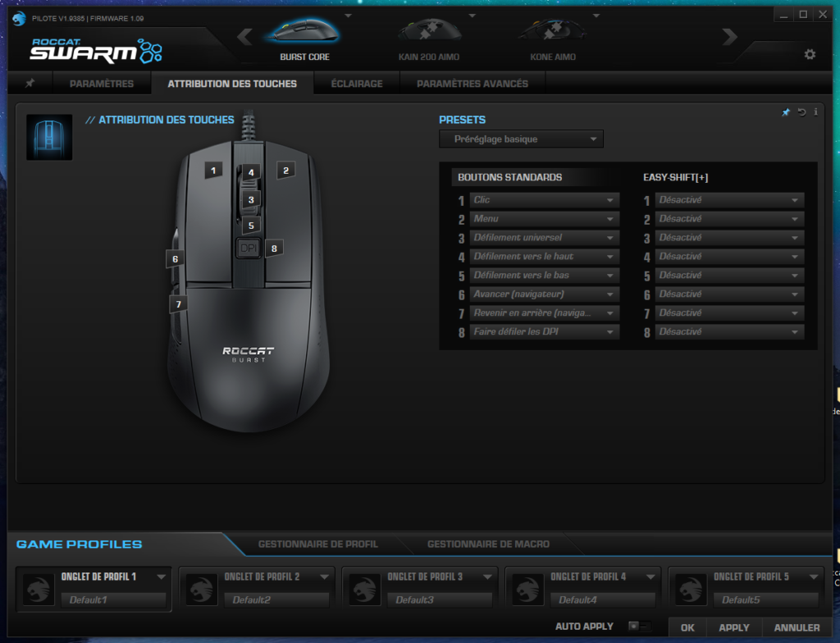The image size is (840, 643).
Task: Click the Default3 profile name field
Action: [440, 600]
